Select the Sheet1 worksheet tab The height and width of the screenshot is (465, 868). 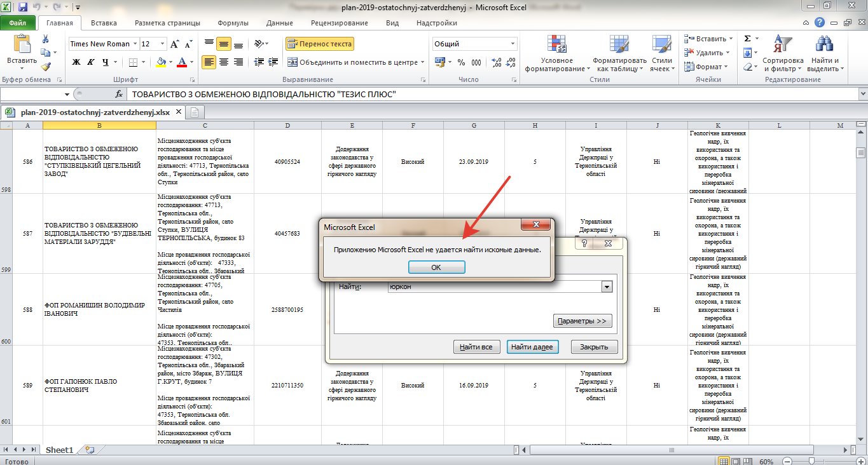coord(59,450)
